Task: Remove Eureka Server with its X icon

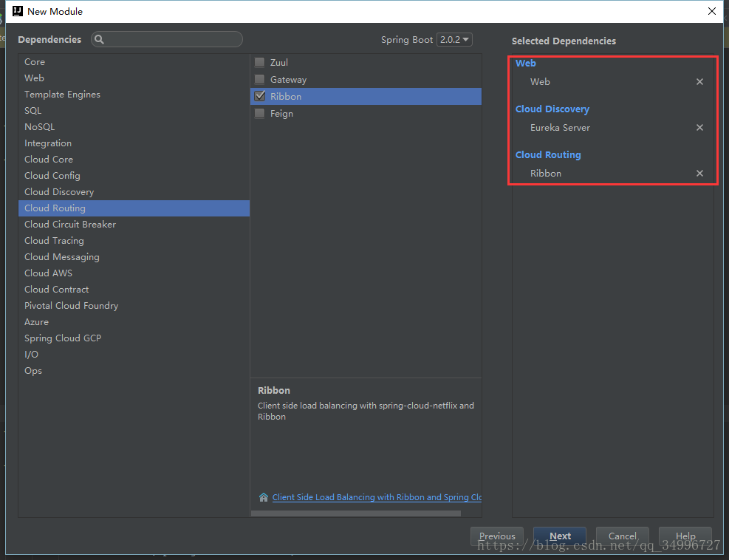Action: [x=699, y=128]
